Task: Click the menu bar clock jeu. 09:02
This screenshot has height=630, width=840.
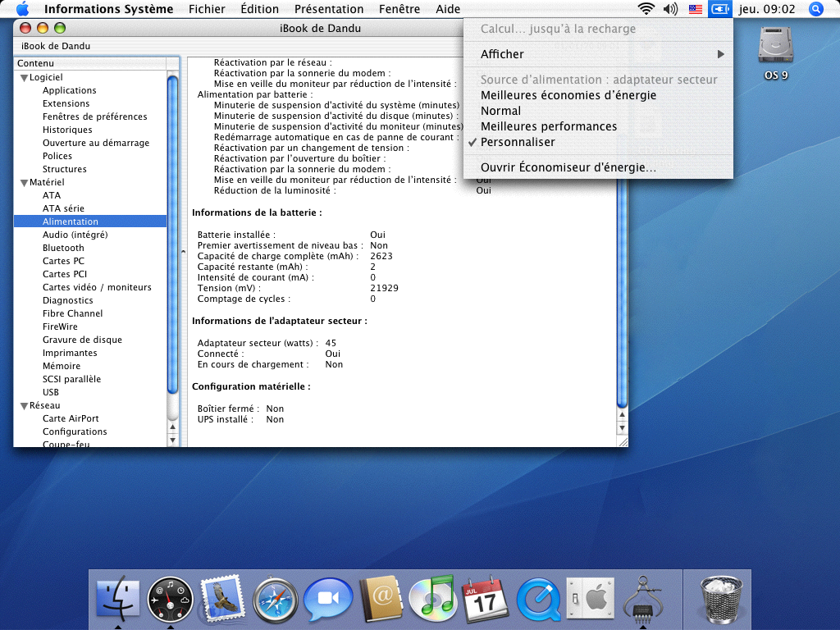Action: (x=767, y=9)
